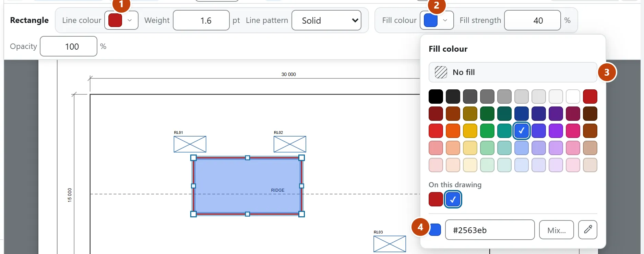Choose the bright orange swatch
Screen dimensions: 644x254
pyautogui.click(x=453, y=131)
